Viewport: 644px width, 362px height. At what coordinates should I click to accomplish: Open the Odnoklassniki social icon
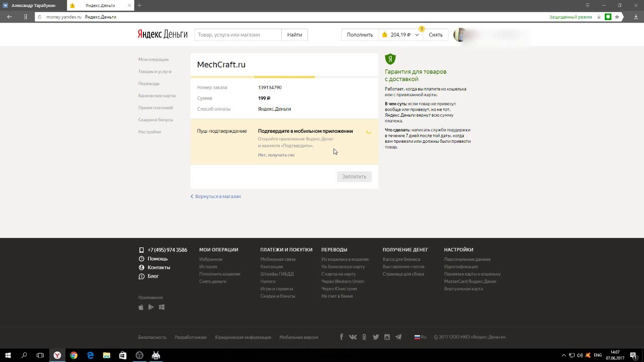click(364, 337)
